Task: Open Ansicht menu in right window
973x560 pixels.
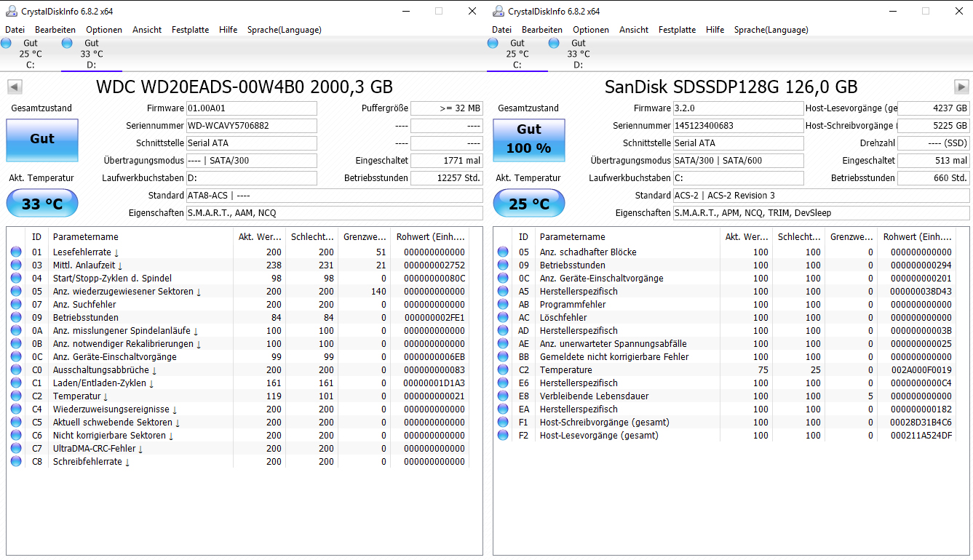Action: (x=634, y=30)
